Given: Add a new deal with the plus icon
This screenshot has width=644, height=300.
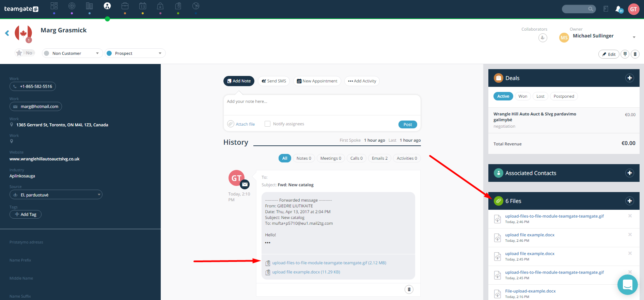Looking at the screenshot, I should coord(630,78).
